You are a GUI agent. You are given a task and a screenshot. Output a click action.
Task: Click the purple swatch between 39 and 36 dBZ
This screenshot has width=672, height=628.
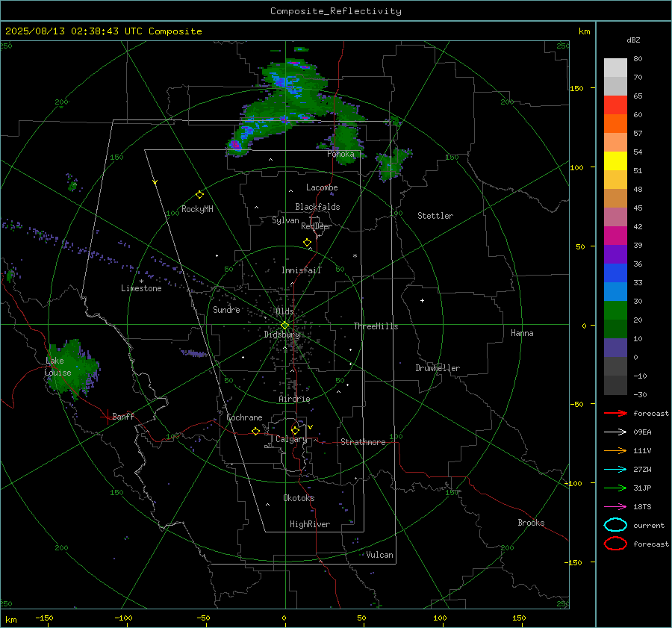coord(615,255)
